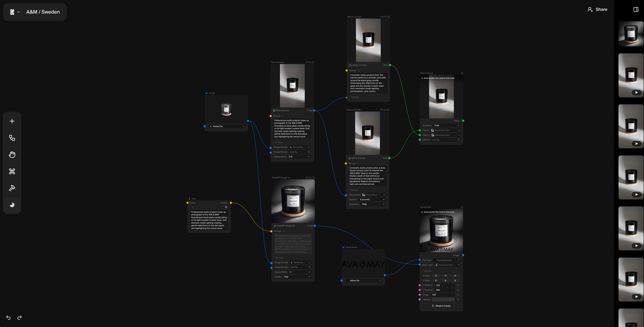The height and width of the screenshot is (327, 644).
Task: Expand Settings in Hailuo 2.3 Fast node
Action: (354, 97)
